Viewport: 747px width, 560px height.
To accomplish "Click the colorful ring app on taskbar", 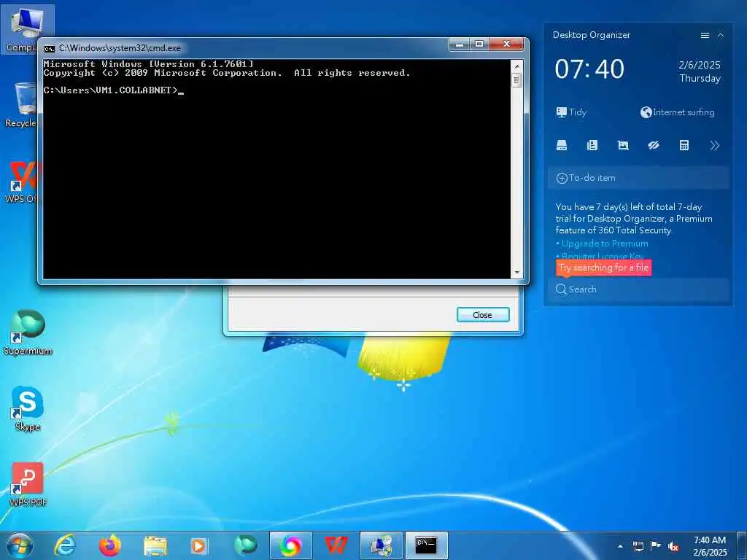I will point(290,545).
